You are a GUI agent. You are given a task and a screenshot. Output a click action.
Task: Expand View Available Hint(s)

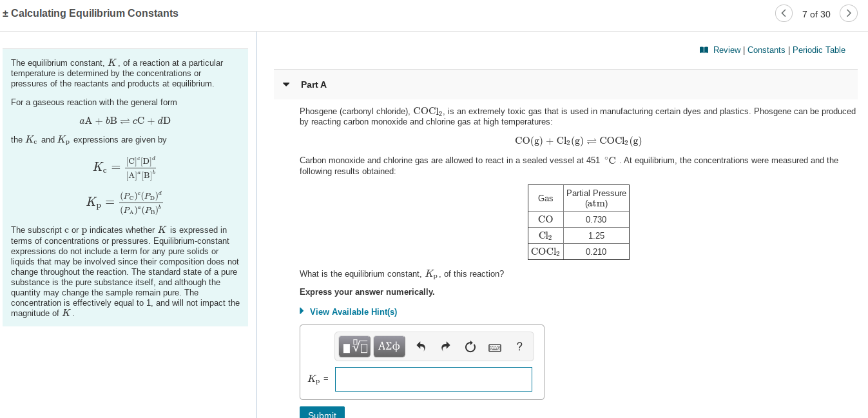353,312
